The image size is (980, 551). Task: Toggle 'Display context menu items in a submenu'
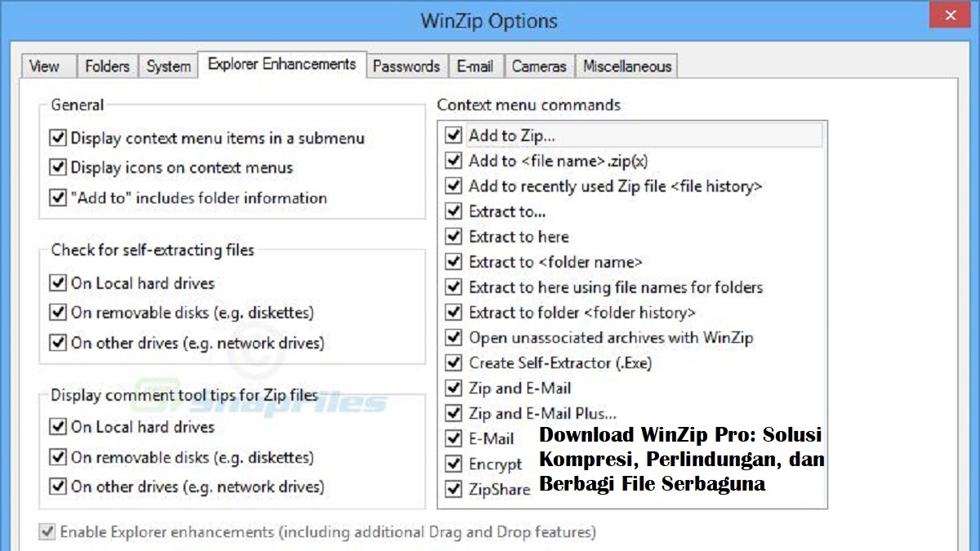point(57,138)
